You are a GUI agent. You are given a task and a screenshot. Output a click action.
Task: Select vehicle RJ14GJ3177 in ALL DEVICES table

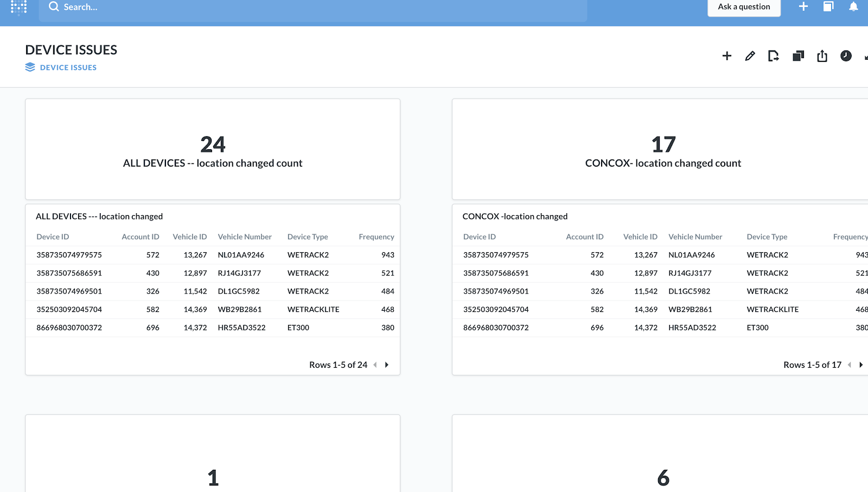pos(239,273)
